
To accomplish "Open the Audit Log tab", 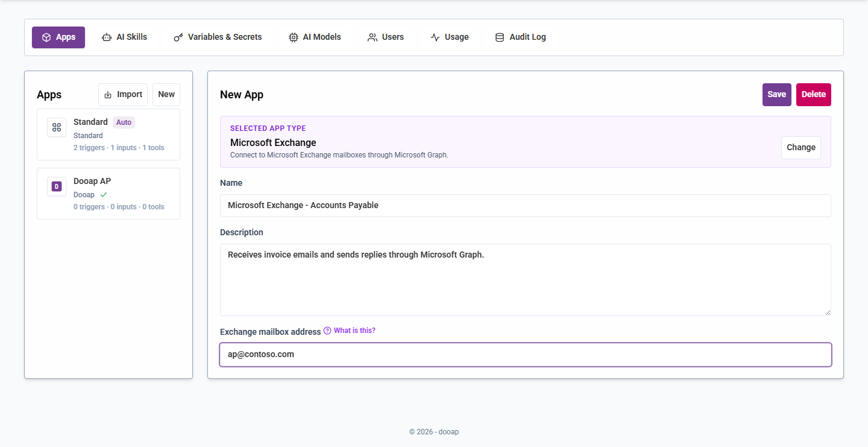I will 520,37.
